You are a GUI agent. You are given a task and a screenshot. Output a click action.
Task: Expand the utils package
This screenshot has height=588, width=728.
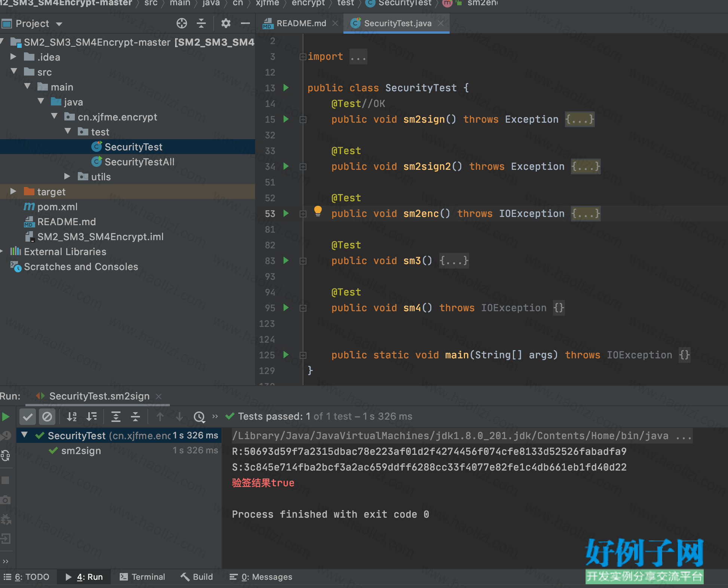[67, 176]
